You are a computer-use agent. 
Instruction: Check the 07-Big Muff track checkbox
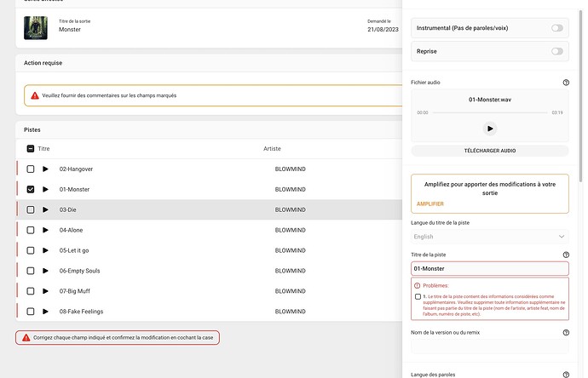point(31,291)
